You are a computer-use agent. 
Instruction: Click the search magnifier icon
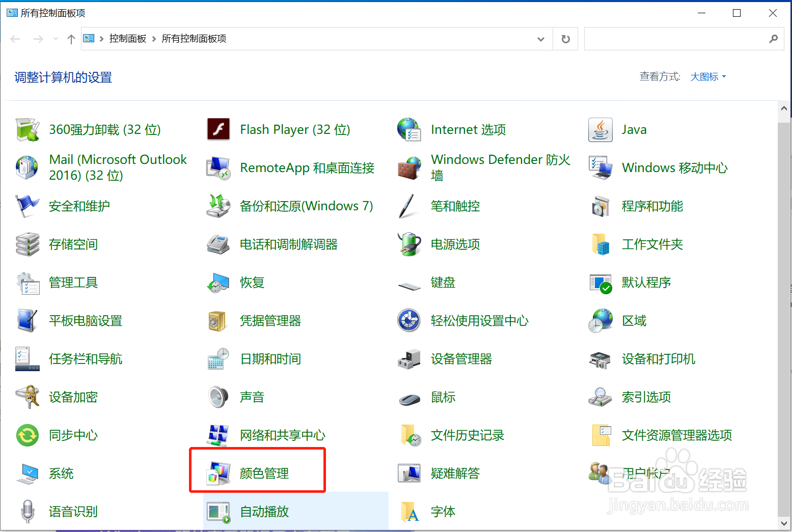[773, 39]
